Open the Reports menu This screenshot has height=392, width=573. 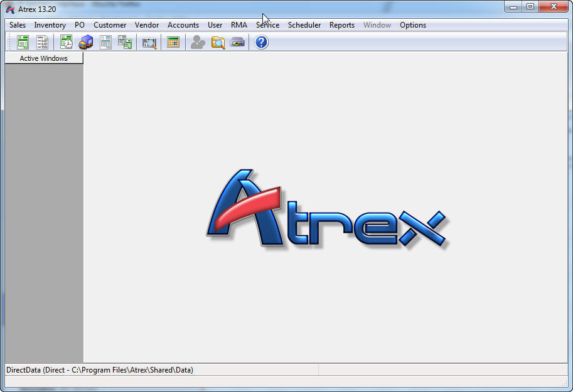pos(341,25)
